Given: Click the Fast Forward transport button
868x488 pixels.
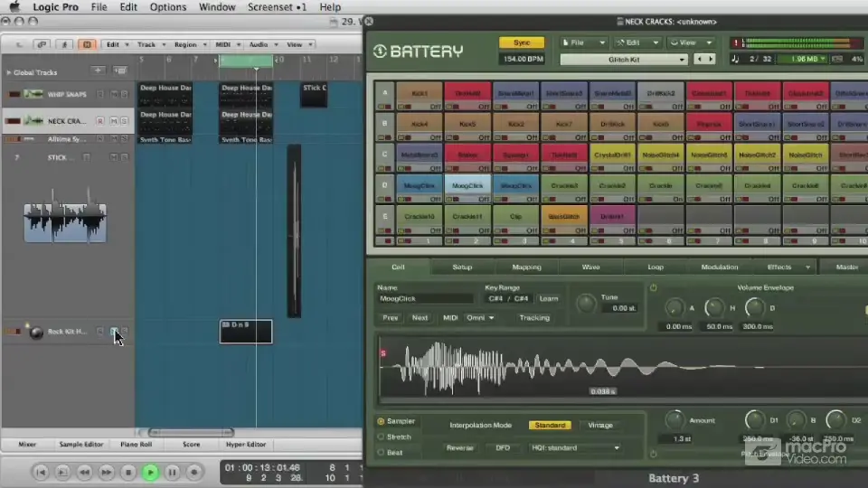Looking at the screenshot, I should click(106, 472).
